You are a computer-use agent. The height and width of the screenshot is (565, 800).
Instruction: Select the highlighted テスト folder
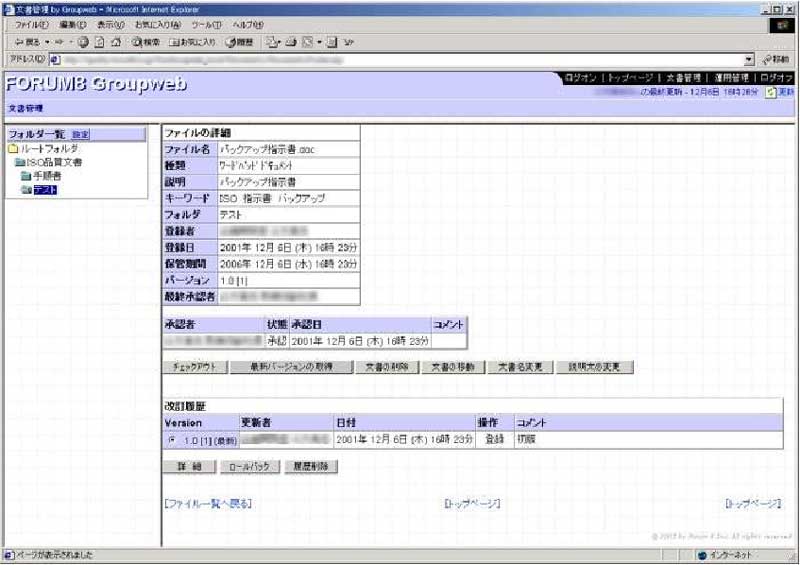(45, 190)
